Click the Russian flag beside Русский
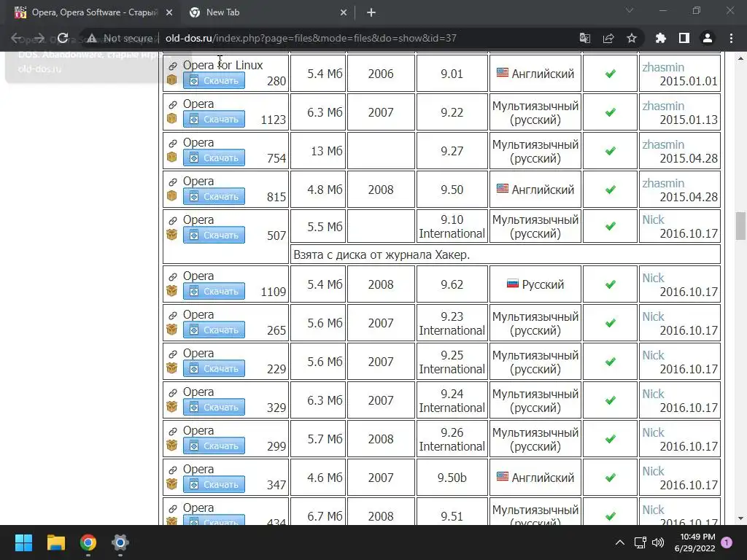 (512, 284)
